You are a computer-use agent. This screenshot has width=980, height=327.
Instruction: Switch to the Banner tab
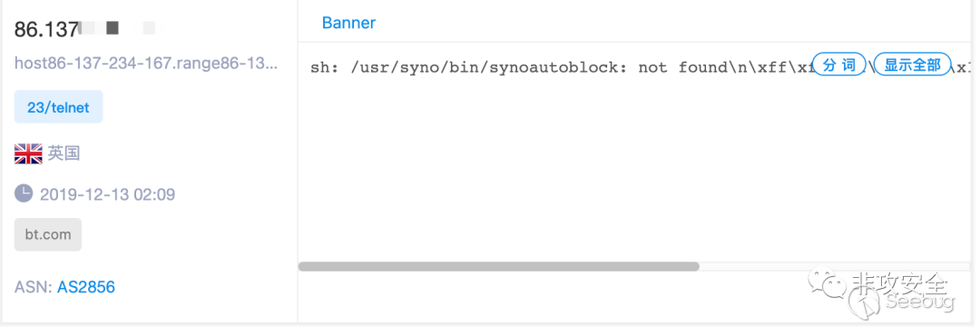pos(348,23)
